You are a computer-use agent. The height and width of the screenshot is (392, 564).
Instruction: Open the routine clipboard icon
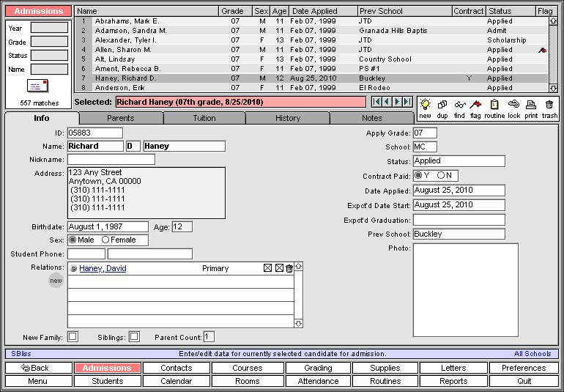tap(494, 105)
